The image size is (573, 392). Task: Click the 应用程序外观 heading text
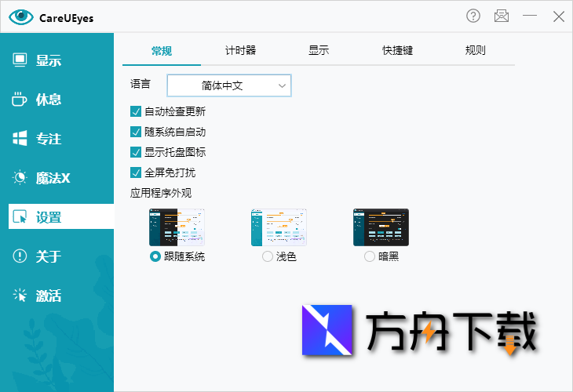[x=161, y=193]
